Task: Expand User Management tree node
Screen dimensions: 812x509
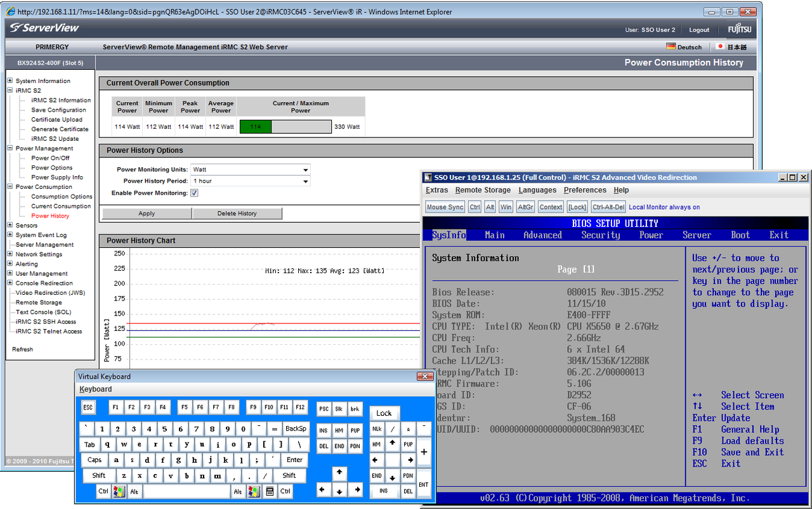Action: (10, 273)
